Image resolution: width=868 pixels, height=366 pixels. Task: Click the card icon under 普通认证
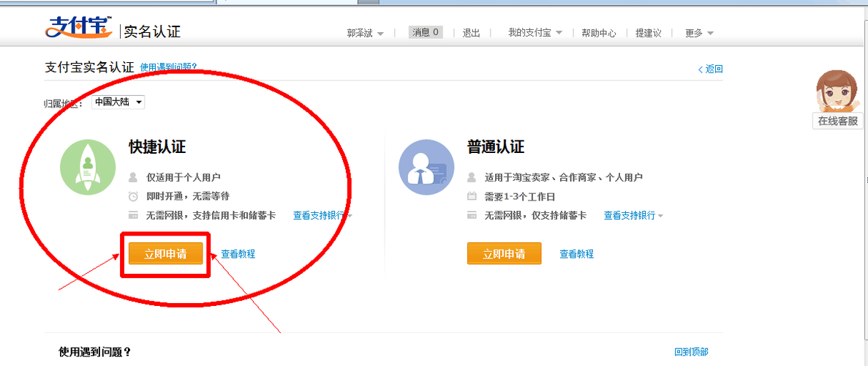click(x=472, y=215)
